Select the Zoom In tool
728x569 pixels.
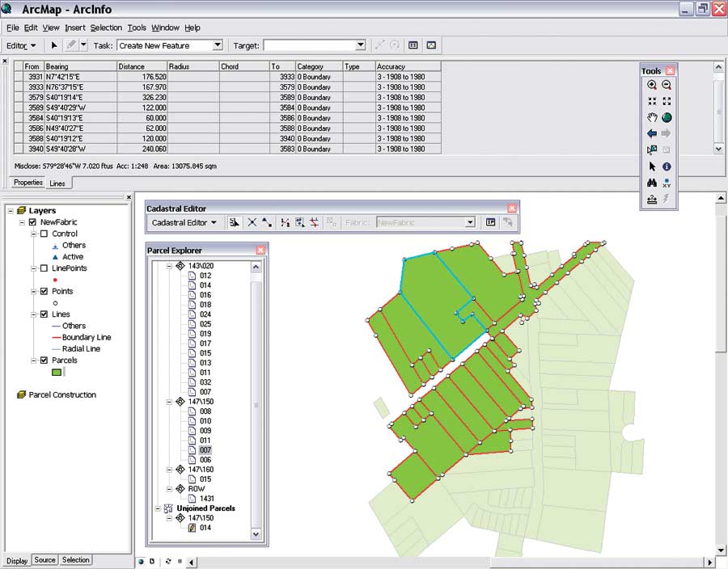(x=652, y=85)
